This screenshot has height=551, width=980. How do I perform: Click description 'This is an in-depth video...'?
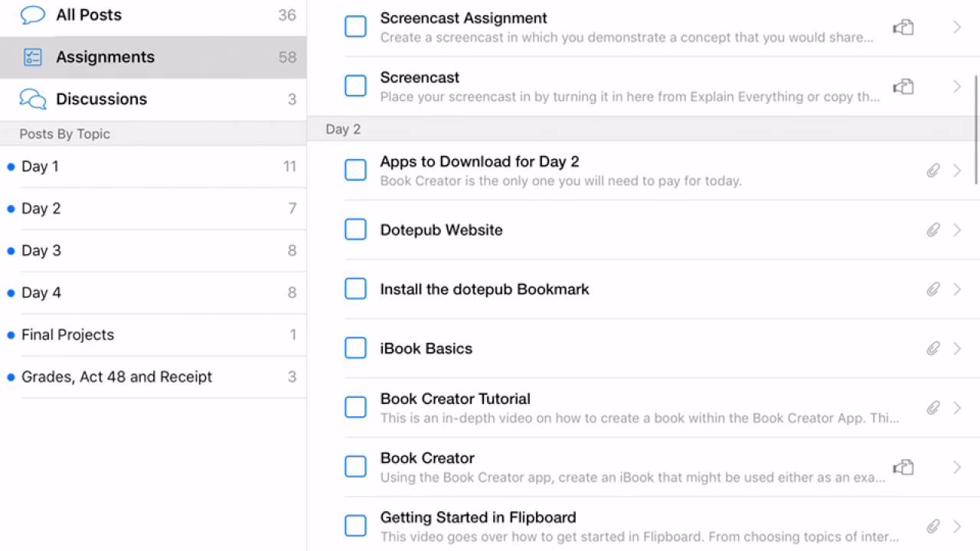tap(639, 419)
